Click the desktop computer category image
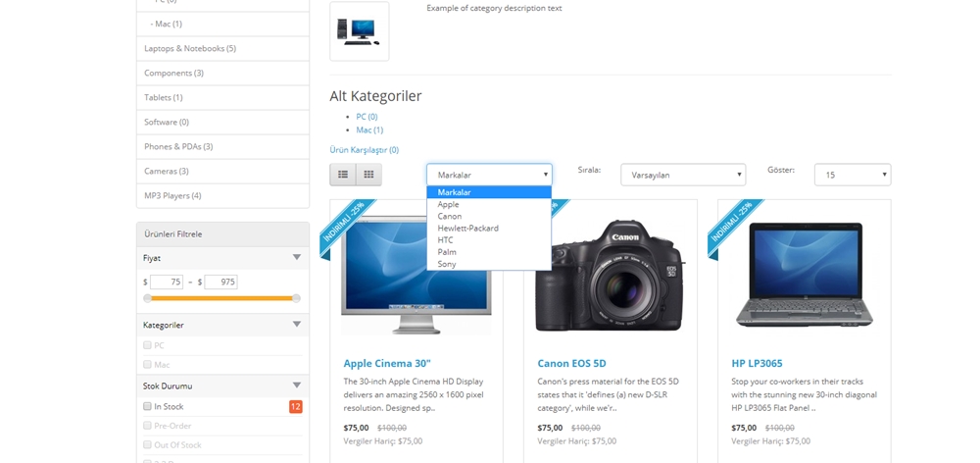Viewport: 980px width, 463px height. click(360, 31)
